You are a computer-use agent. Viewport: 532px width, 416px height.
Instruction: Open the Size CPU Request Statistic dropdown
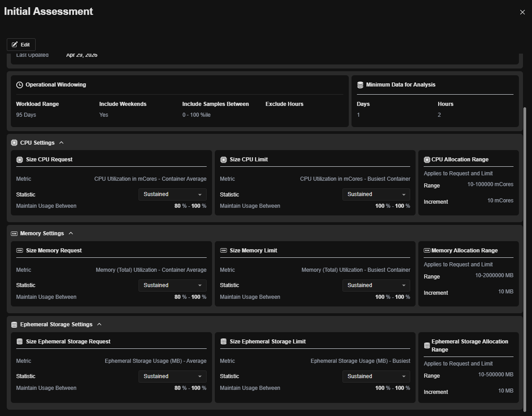coord(172,194)
